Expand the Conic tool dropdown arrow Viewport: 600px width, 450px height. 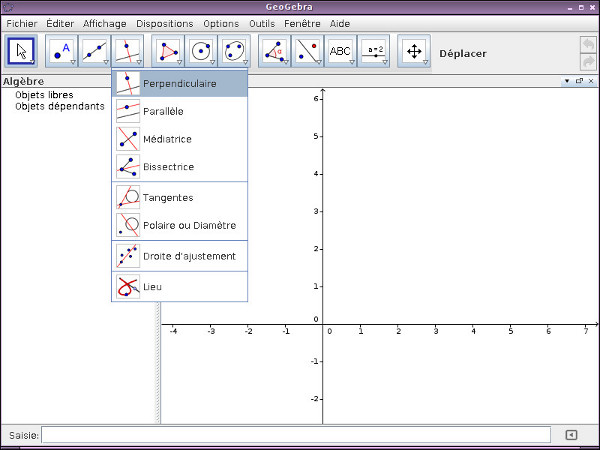[245, 62]
